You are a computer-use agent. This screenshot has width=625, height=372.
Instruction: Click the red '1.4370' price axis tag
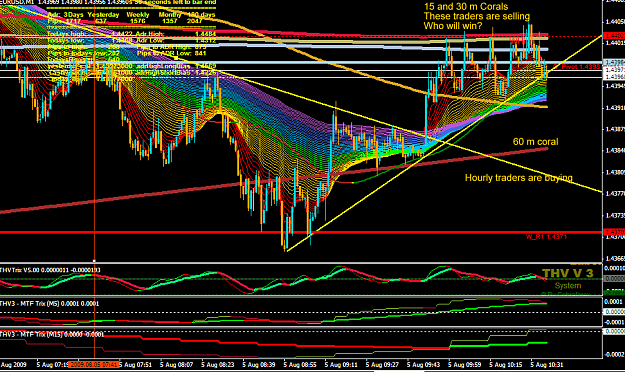click(x=614, y=232)
